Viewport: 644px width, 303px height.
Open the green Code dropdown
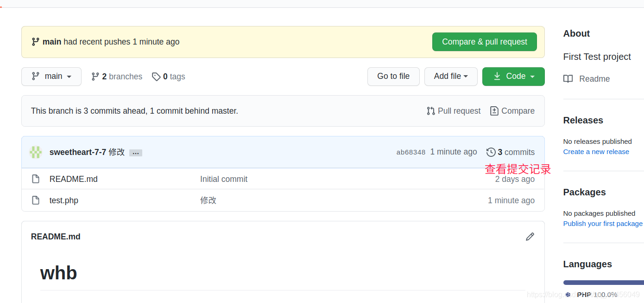pos(513,77)
